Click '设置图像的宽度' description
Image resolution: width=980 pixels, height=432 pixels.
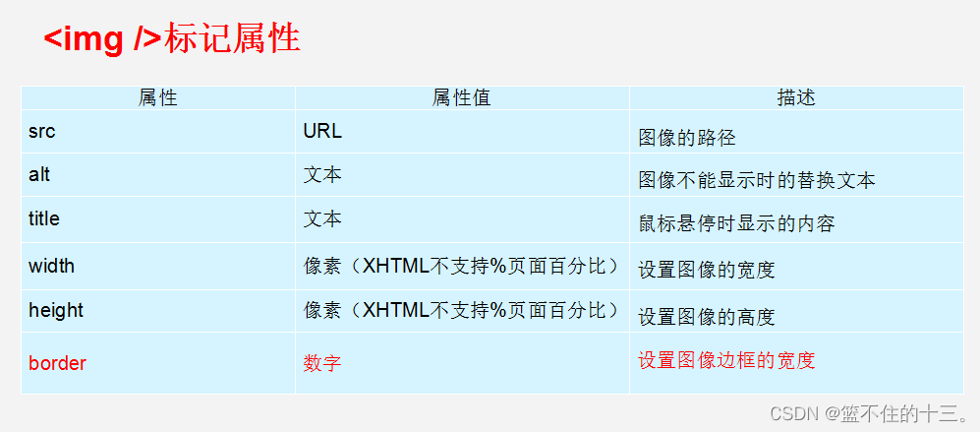[796, 266]
